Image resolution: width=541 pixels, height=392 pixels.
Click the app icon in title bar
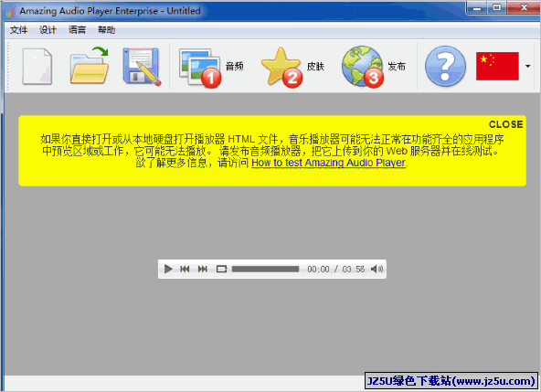point(10,11)
